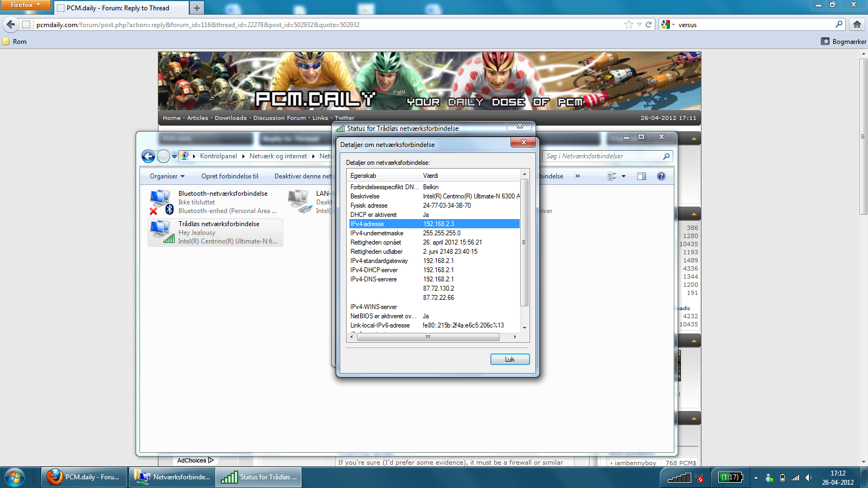Toggle the preview pane icon
Viewport: 868px width, 488px height.
click(x=642, y=176)
